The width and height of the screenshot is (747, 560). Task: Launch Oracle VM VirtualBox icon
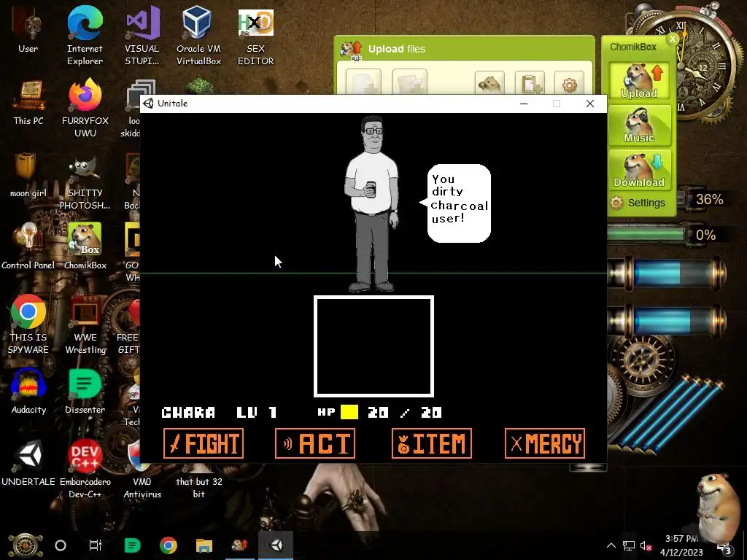point(198,36)
